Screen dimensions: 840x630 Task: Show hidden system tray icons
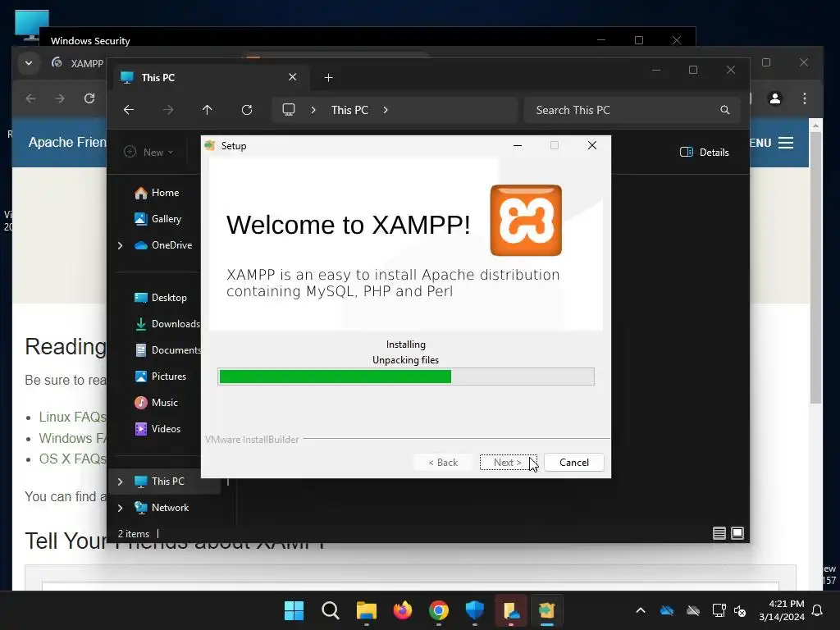(x=641, y=610)
